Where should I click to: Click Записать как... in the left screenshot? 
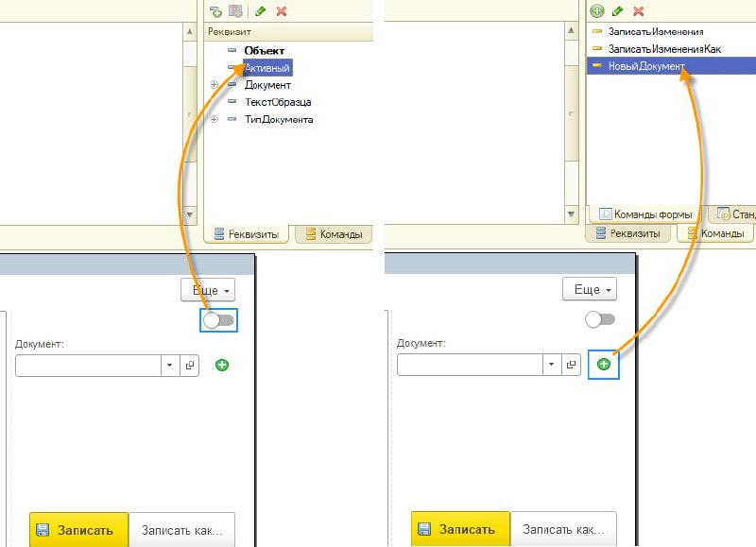[x=181, y=530]
